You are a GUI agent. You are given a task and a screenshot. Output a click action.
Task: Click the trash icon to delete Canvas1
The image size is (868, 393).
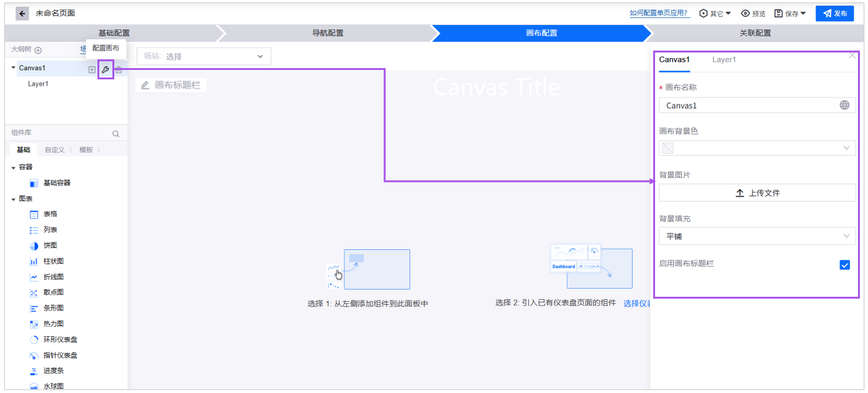(x=118, y=69)
